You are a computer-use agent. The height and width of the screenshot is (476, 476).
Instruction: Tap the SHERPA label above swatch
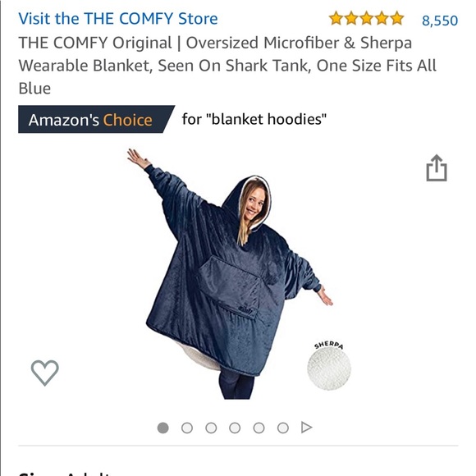click(329, 346)
